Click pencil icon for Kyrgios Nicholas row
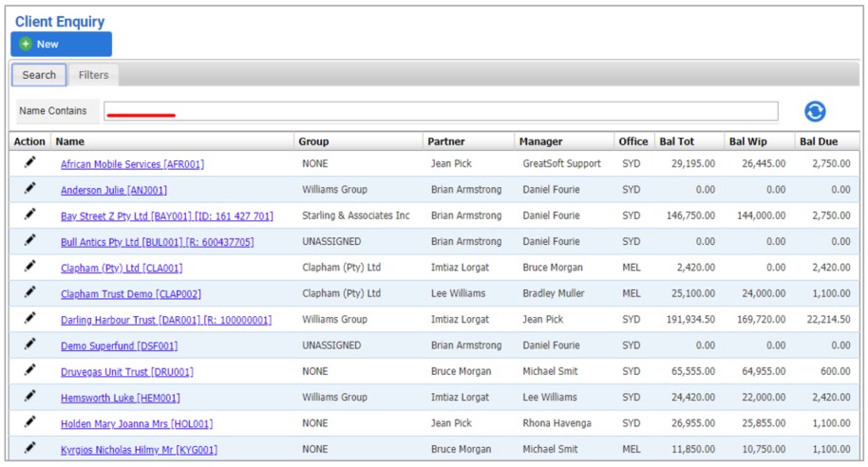868x467 pixels. click(x=29, y=448)
